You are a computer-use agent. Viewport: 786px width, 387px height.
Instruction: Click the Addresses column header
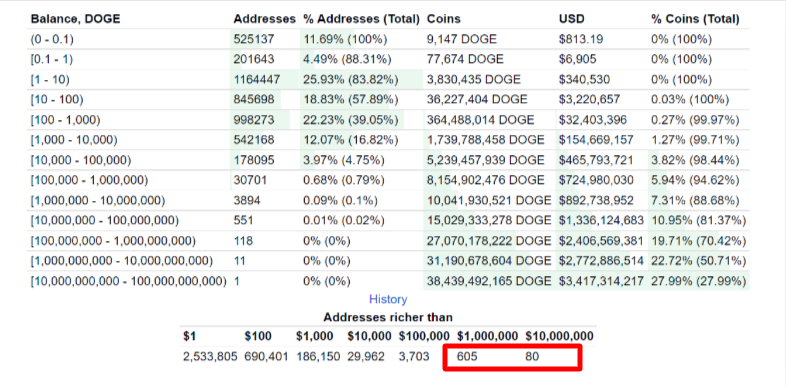pos(265,19)
